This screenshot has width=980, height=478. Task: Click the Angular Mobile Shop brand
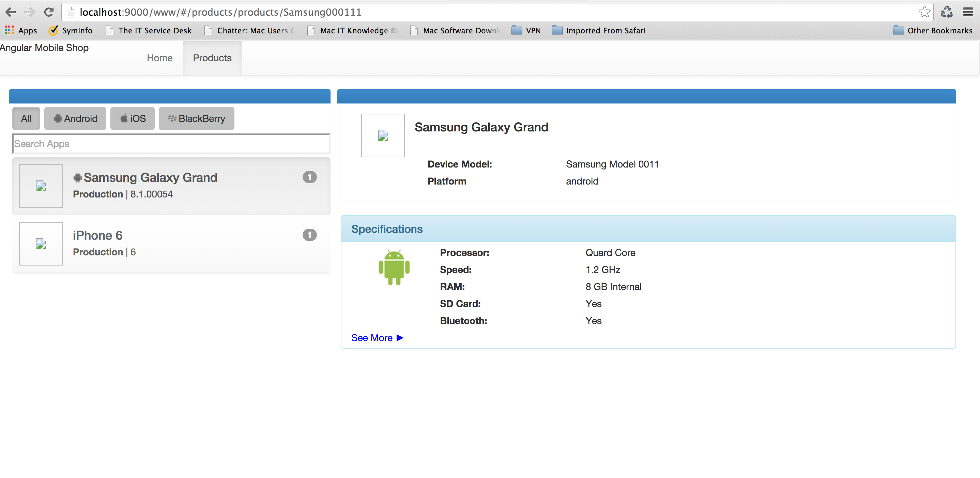point(44,48)
